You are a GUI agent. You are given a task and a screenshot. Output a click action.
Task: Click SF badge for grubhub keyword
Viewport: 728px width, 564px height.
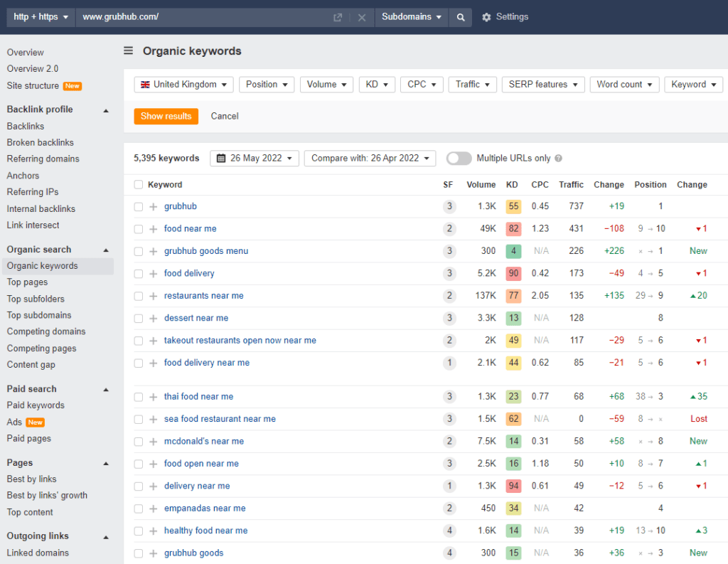coord(449,206)
